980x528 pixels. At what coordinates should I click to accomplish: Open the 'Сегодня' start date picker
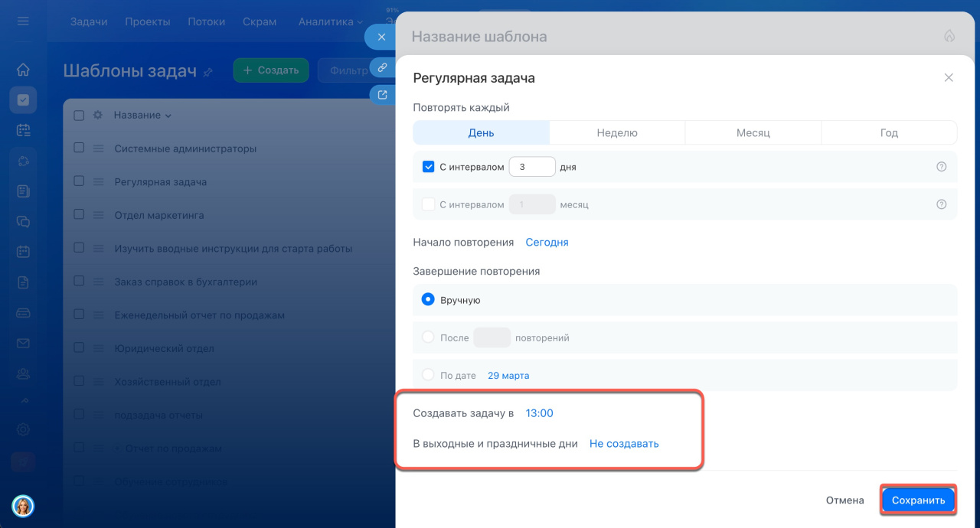pyautogui.click(x=547, y=242)
